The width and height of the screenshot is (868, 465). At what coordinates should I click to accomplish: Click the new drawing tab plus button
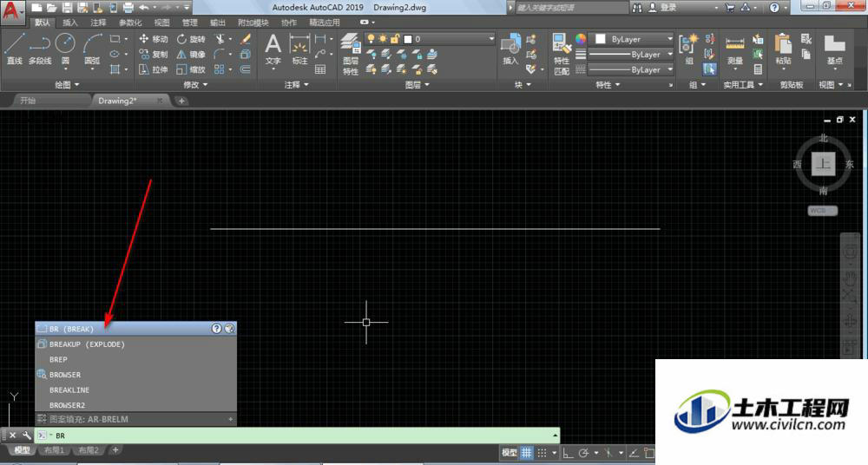click(181, 101)
